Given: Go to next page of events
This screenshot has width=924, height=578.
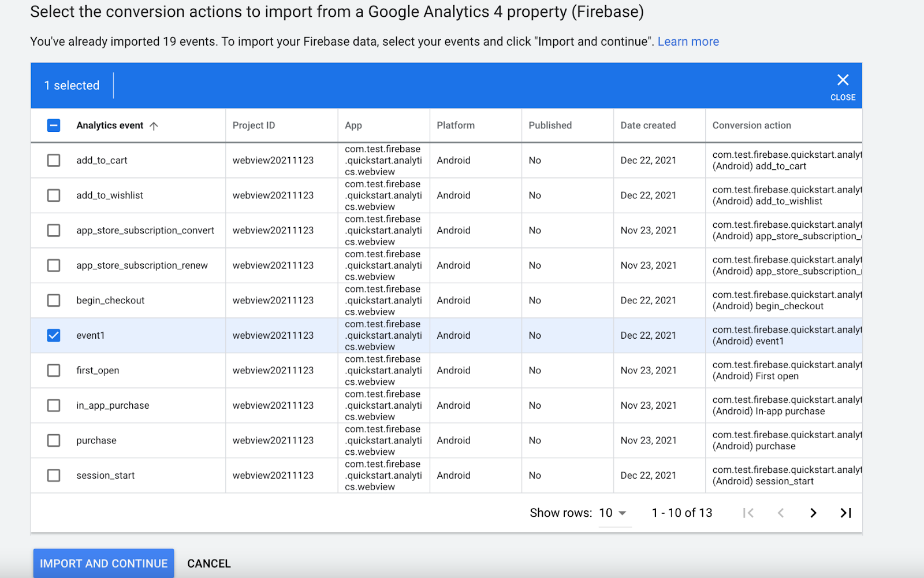Looking at the screenshot, I should pyautogui.click(x=813, y=513).
